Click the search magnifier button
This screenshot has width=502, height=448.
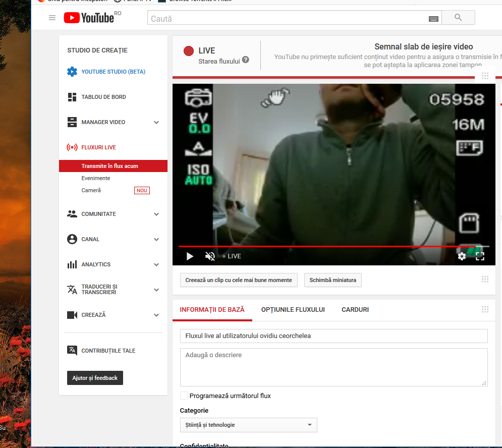pyautogui.click(x=458, y=18)
